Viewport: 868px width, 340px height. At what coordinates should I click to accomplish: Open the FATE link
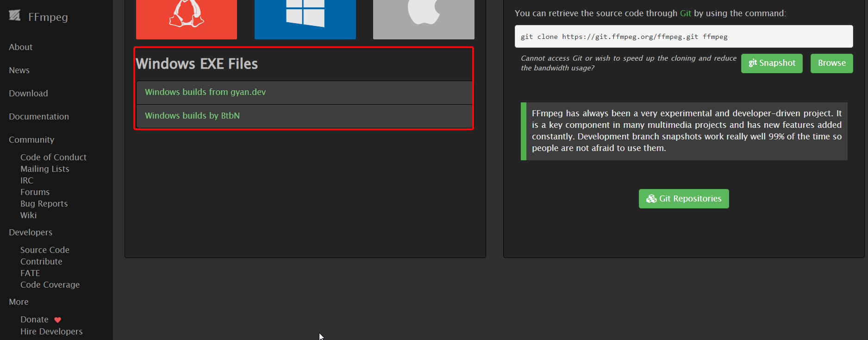point(30,273)
